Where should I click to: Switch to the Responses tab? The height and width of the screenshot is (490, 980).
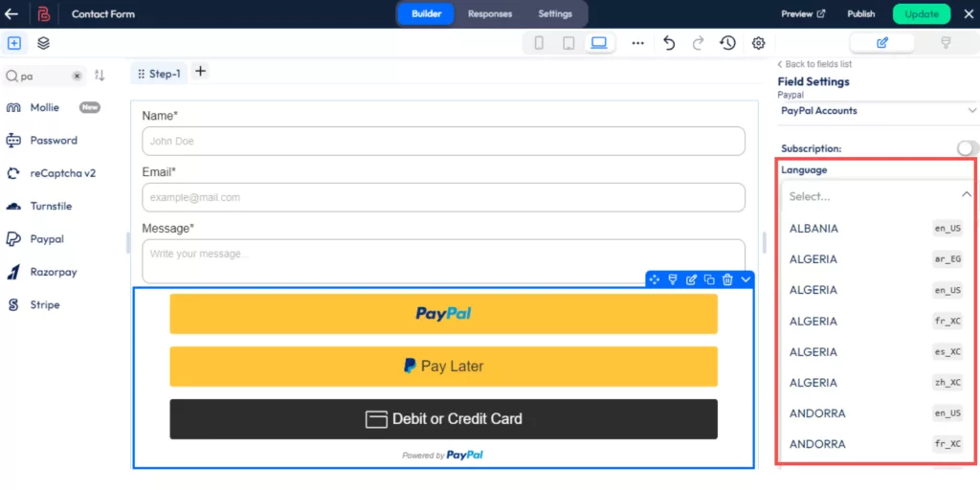pyautogui.click(x=490, y=13)
